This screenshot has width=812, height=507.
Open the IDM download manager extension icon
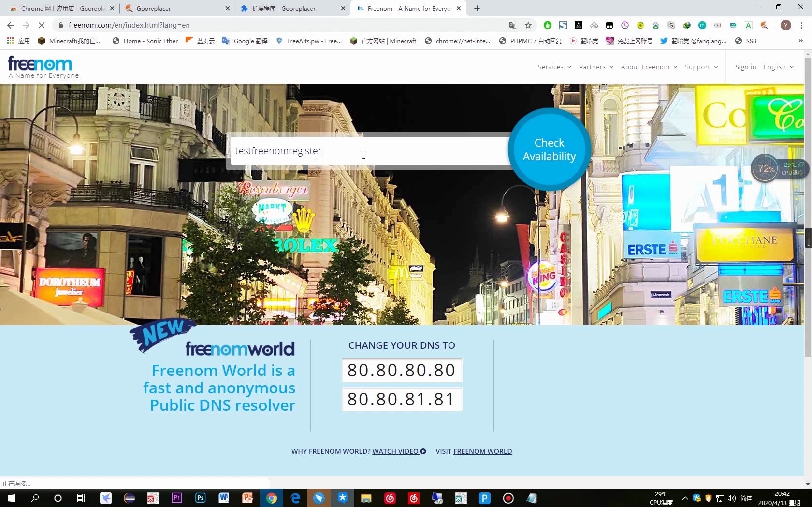(687, 25)
